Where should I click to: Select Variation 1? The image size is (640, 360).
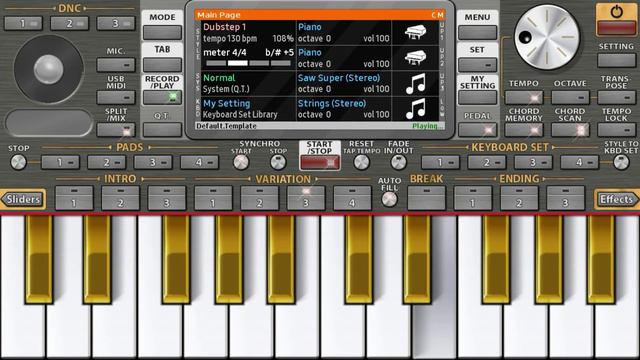click(x=213, y=198)
